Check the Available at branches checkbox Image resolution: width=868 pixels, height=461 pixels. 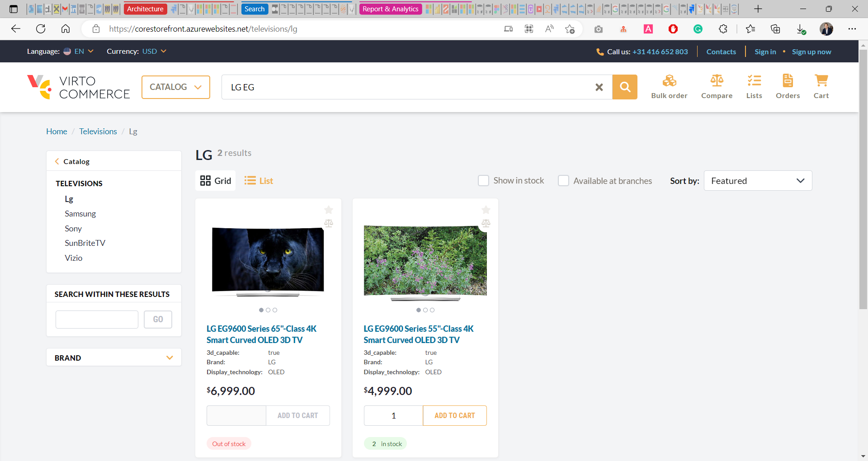[563, 181]
